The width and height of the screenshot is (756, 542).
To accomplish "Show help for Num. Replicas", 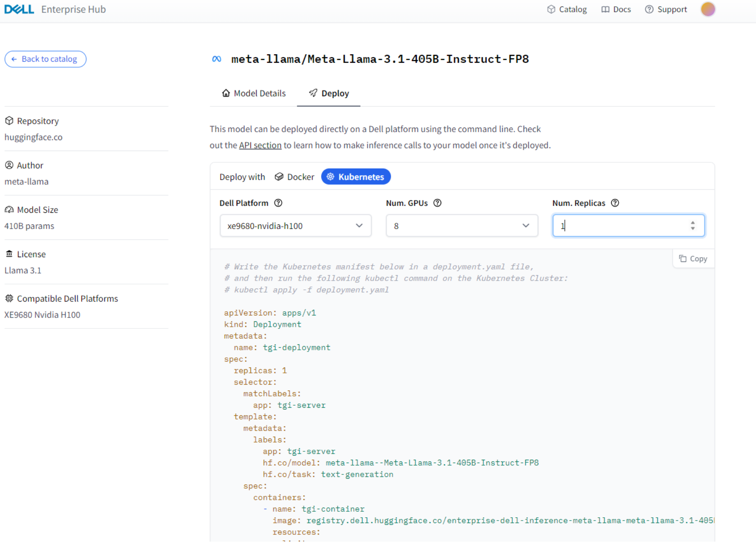I will click(x=615, y=203).
